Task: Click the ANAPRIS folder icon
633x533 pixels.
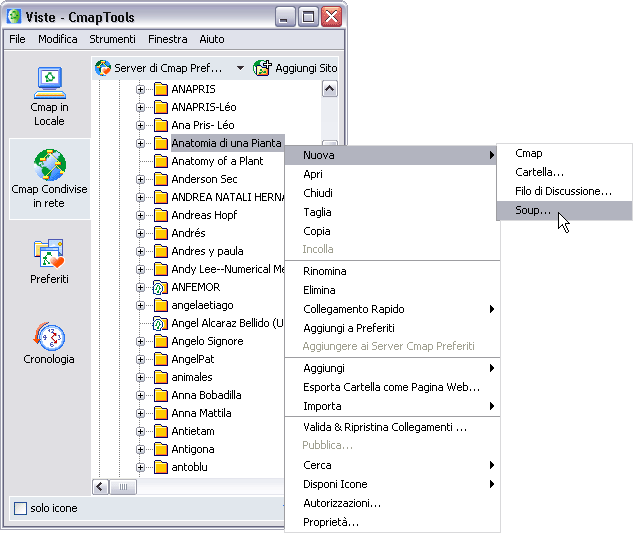Action: [160, 89]
